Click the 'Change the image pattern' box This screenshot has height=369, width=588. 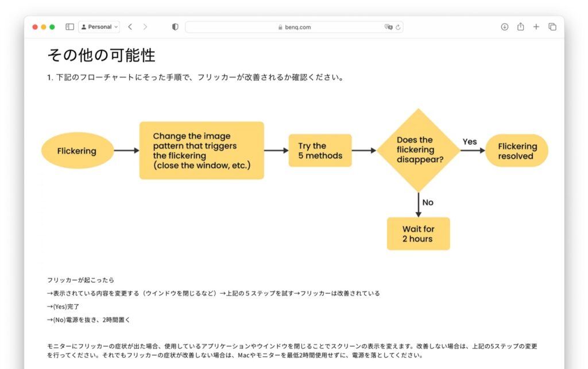pyautogui.click(x=202, y=150)
